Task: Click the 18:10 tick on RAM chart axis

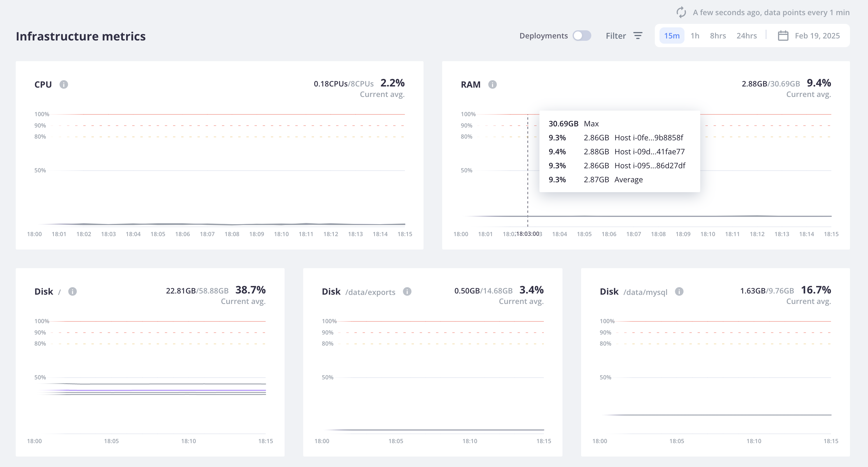Action: tap(708, 234)
